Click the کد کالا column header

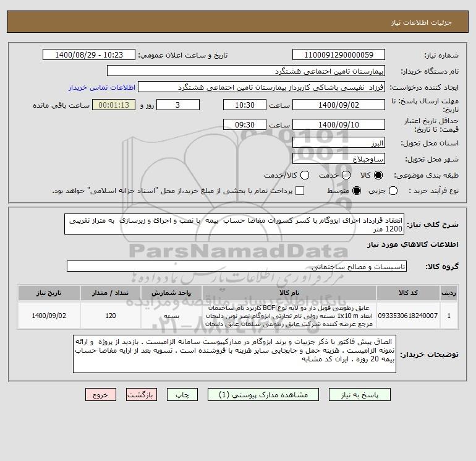coord(408,293)
